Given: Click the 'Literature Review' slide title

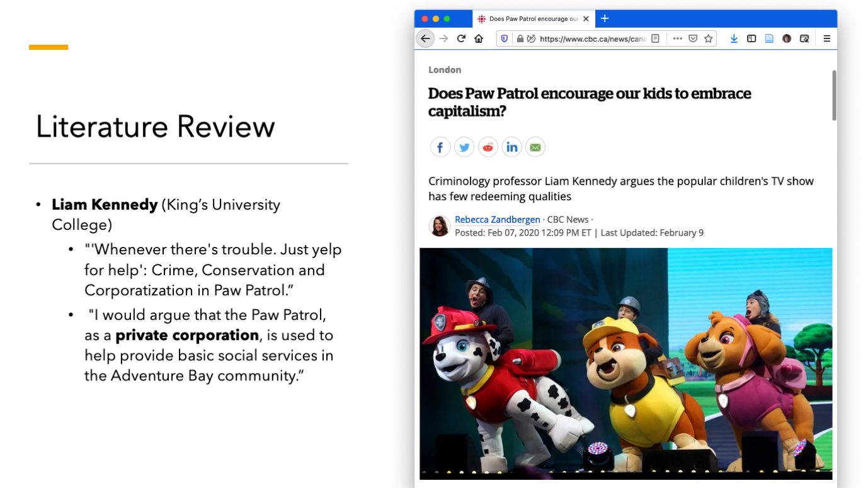Looking at the screenshot, I should pyautogui.click(x=155, y=127).
